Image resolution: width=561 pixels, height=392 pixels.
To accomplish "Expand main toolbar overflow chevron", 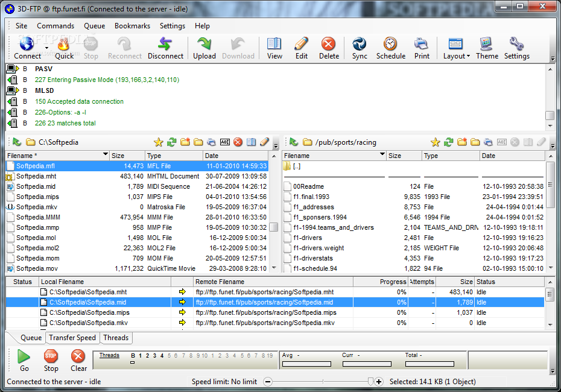I will [553, 58].
